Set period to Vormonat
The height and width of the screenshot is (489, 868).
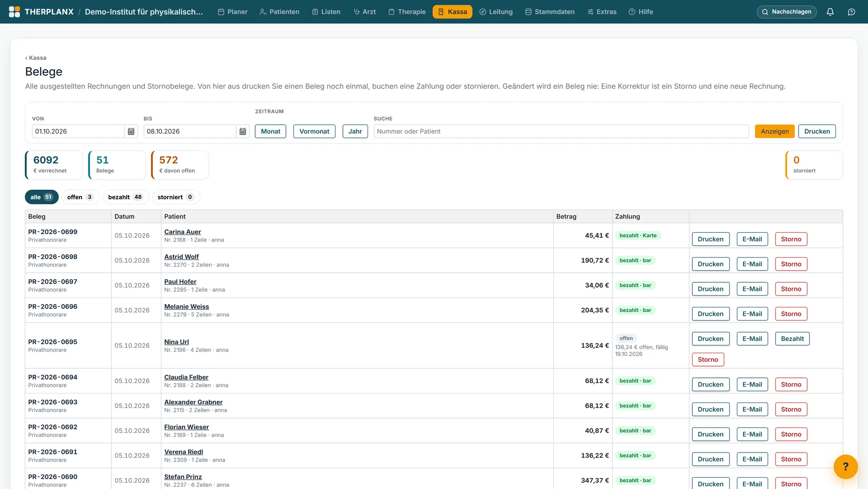314,132
